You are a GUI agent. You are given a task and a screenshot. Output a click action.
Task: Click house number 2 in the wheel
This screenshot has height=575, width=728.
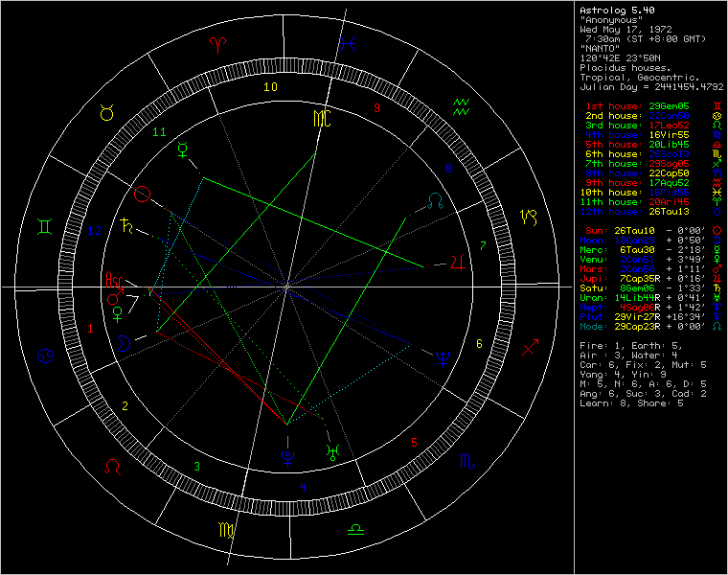[125, 406]
